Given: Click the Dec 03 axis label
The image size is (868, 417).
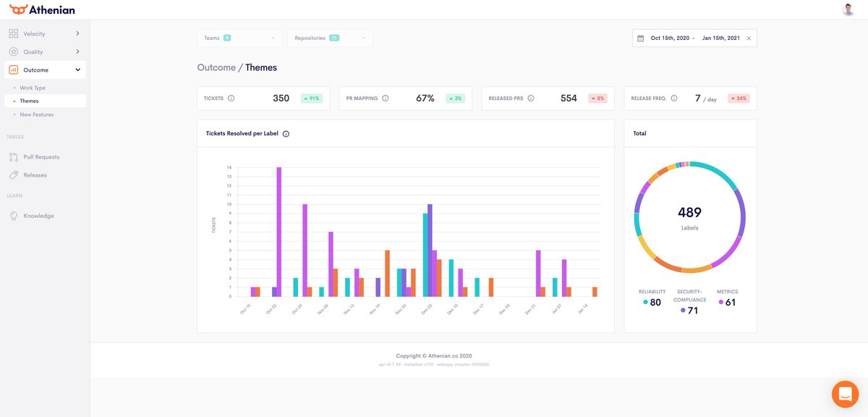Looking at the screenshot, I should [x=428, y=308].
